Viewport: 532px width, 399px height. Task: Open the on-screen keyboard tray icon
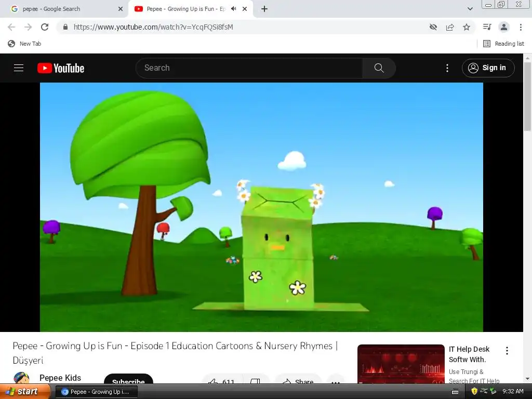[x=455, y=392]
